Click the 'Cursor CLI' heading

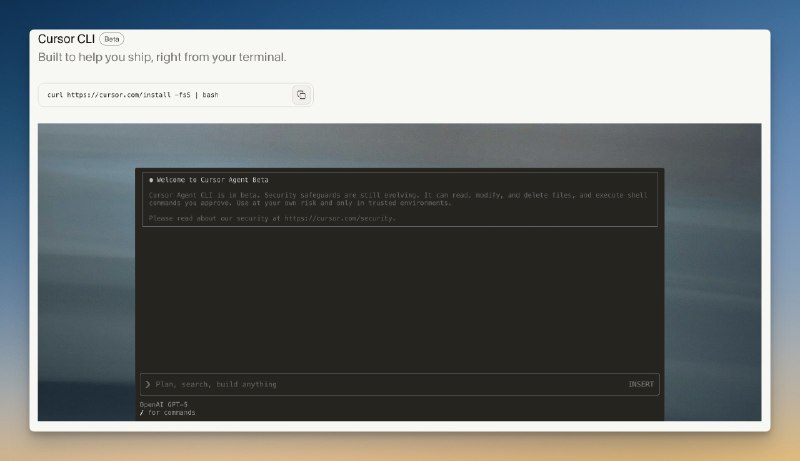(x=66, y=39)
